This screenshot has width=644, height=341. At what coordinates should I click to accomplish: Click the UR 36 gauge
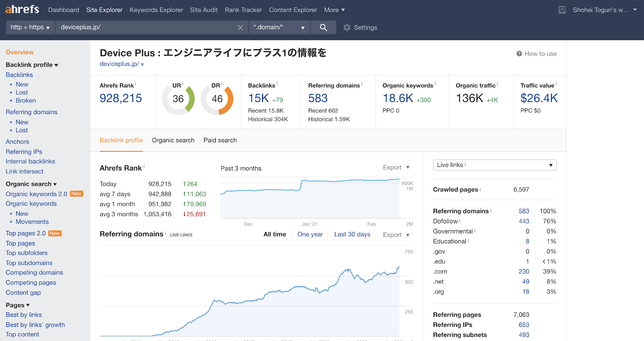tap(178, 99)
